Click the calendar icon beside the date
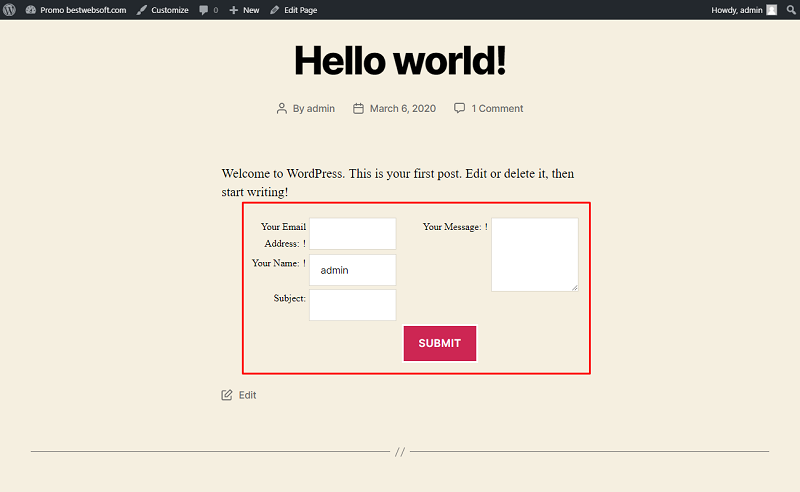 click(x=358, y=108)
